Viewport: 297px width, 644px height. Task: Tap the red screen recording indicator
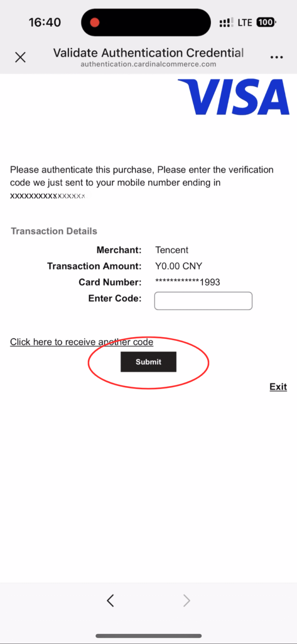click(x=95, y=22)
